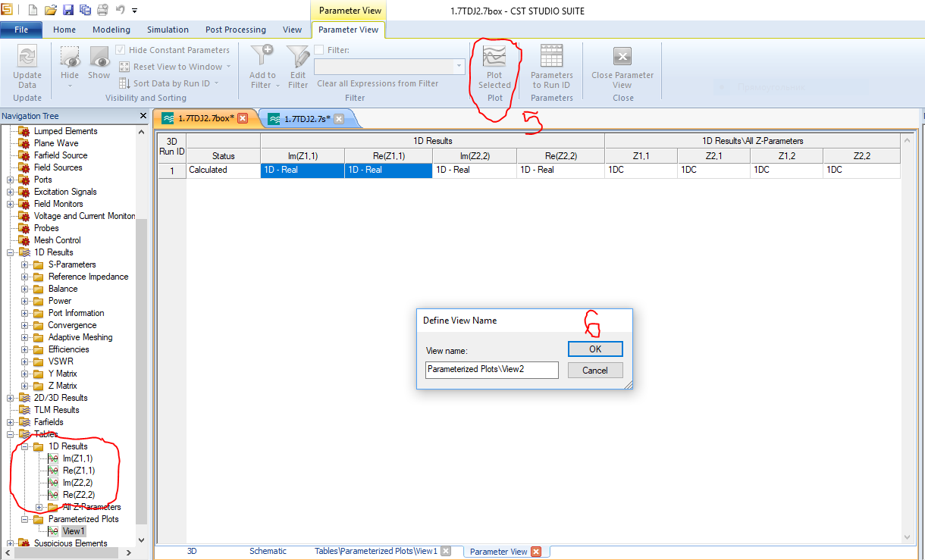This screenshot has height=560, width=925.
Task: Select the Probes tree item
Action: 46,228
